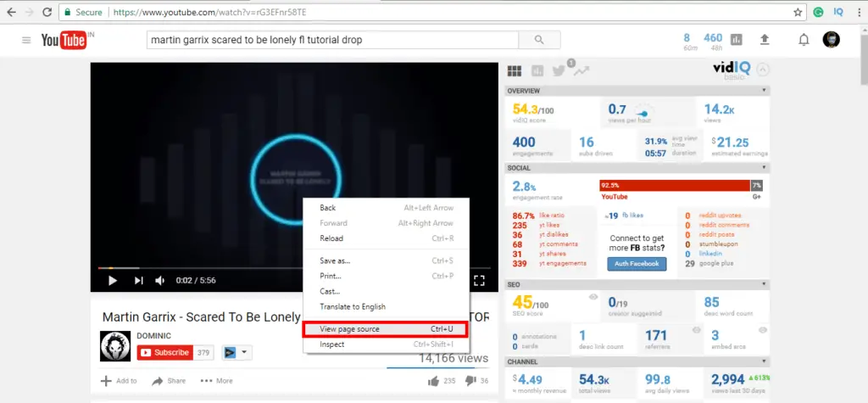
Task: Bookmark this page with the star icon
Action: pyautogui.click(x=798, y=12)
